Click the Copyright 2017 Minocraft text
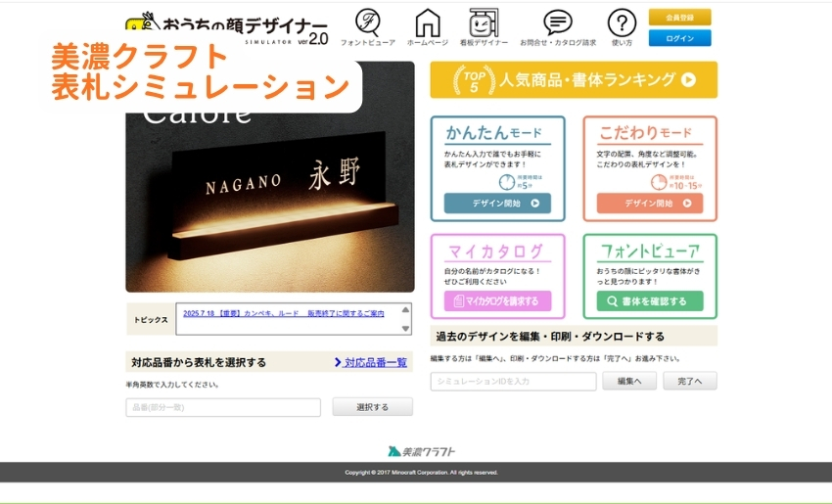 tap(421, 472)
